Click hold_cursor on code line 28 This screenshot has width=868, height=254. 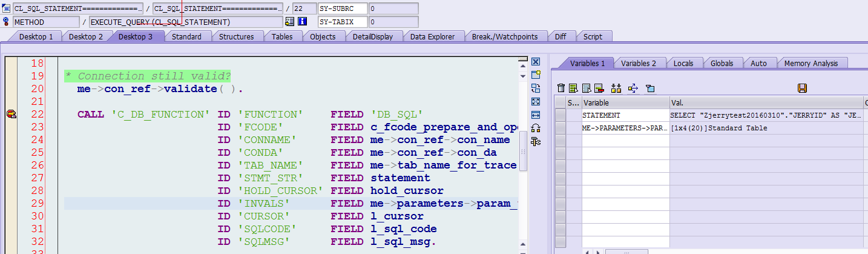pos(407,190)
